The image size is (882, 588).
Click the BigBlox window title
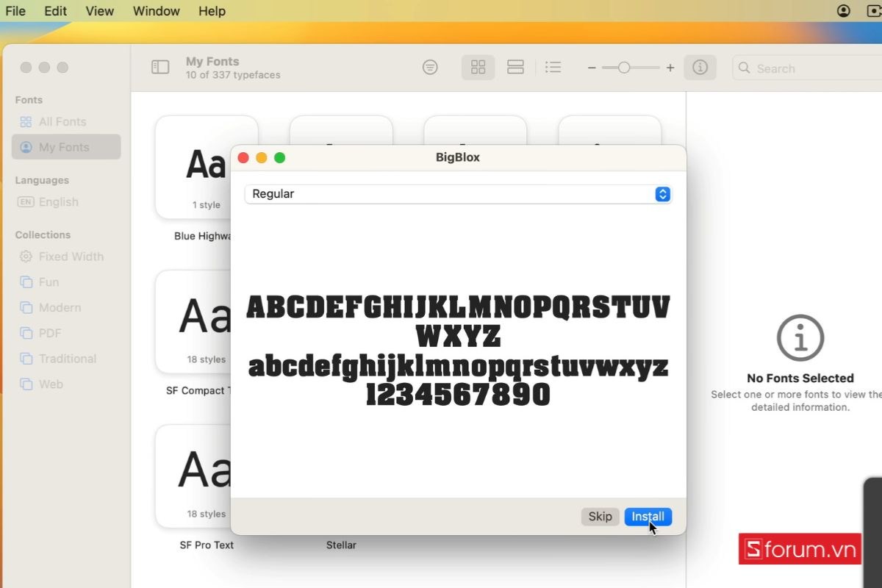[458, 157]
